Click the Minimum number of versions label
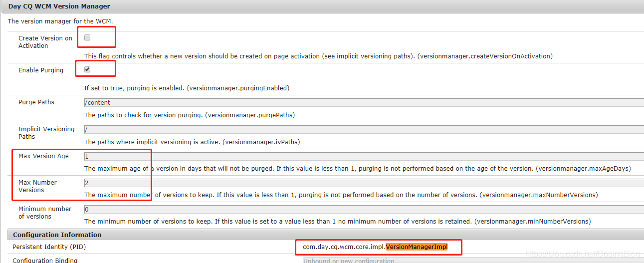Image resolution: width=644 pixels, height=263 pixels. coord(45,213)
